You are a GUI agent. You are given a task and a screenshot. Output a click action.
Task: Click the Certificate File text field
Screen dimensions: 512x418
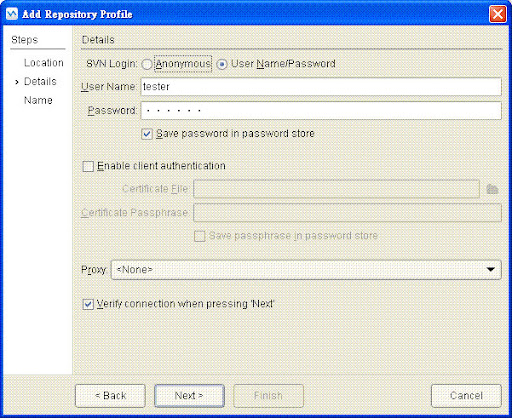(336, 189)
